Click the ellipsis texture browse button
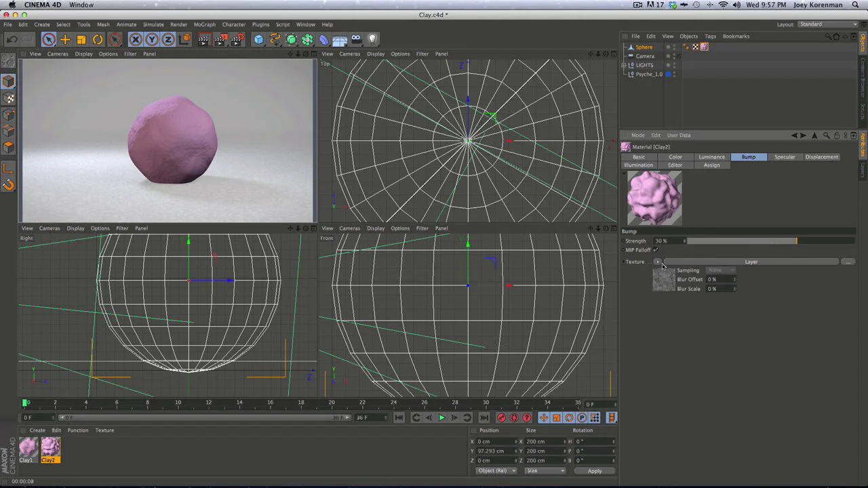Screen dimensions: 868x488 (848, 262)
